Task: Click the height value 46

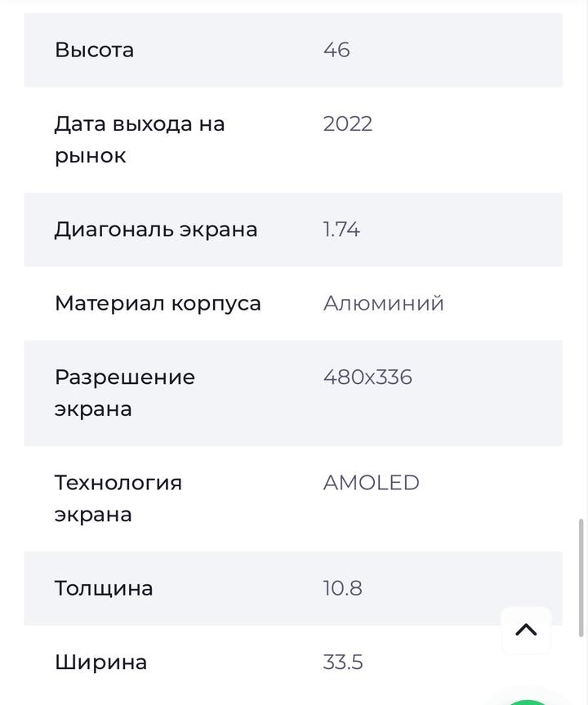Action: [x=336, y=50]
